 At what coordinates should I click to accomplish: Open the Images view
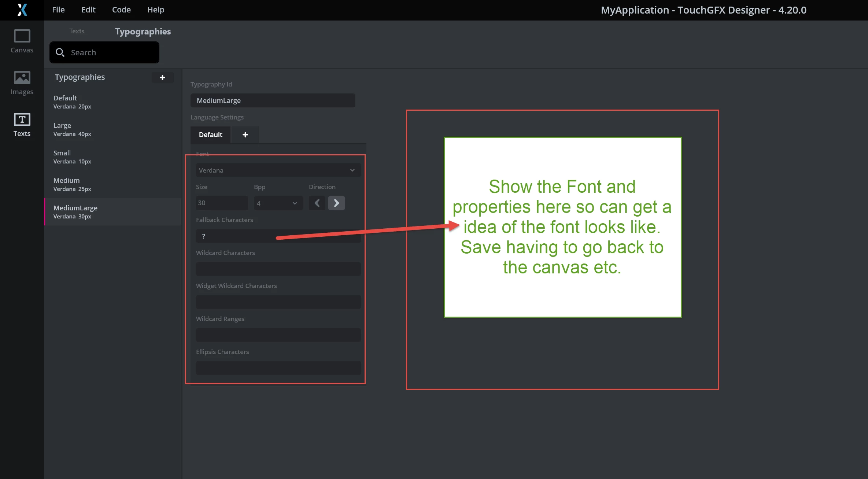pyautogui.click(x=22, y=83)
